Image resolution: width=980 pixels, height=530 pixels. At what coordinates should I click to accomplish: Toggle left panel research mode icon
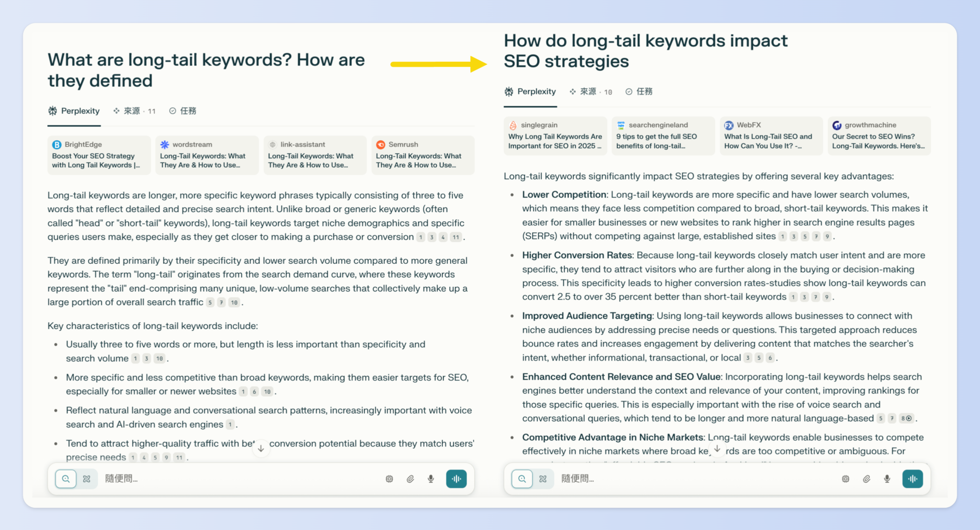[x=87, y=479]
